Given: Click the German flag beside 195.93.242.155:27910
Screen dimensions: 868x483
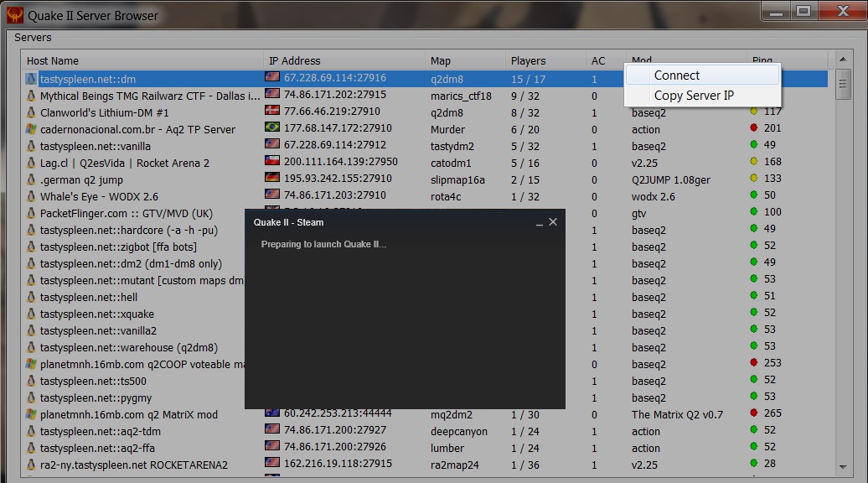Looking at the screenshot, I should coord(271,177).
